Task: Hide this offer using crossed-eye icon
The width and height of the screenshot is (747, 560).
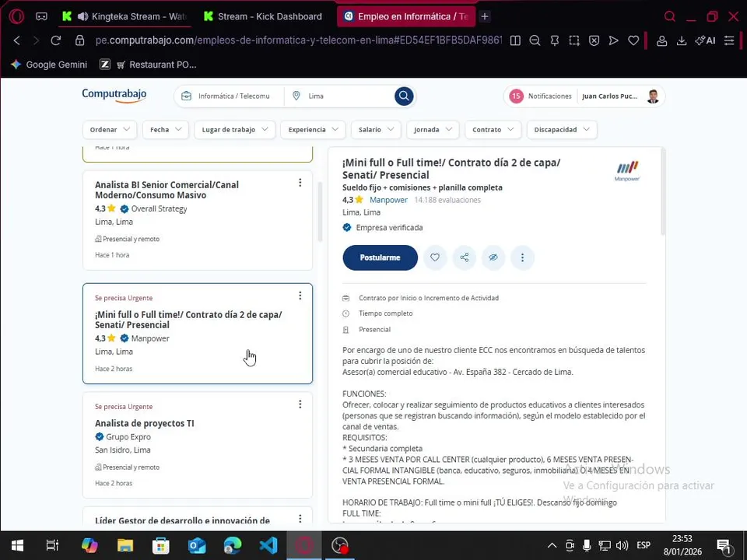Action: (493, 257)
